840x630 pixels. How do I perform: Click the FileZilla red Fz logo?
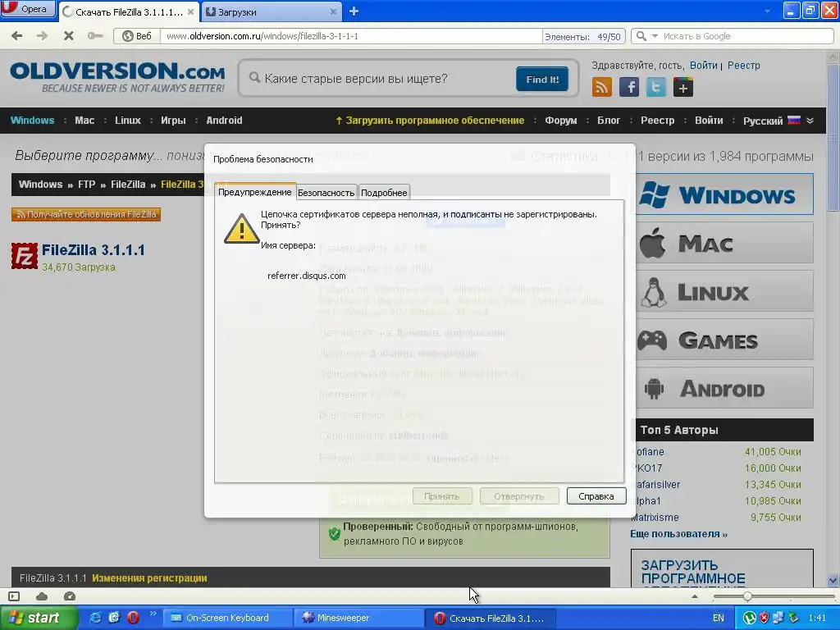coord(25,256)
